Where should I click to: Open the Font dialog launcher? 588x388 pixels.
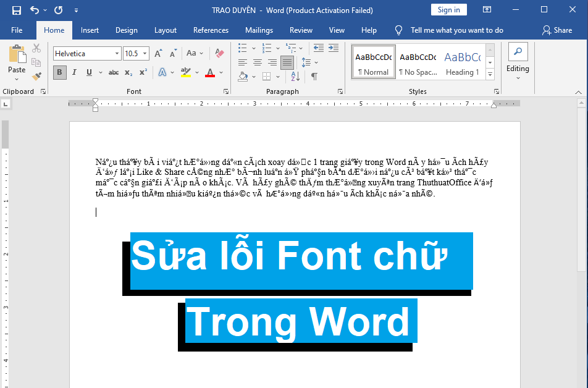pos(226,91)
